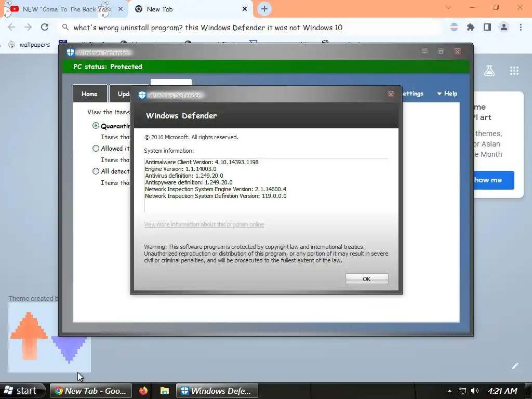Show hidden system tray icons

pyautogui.click(x=449, y=391)
